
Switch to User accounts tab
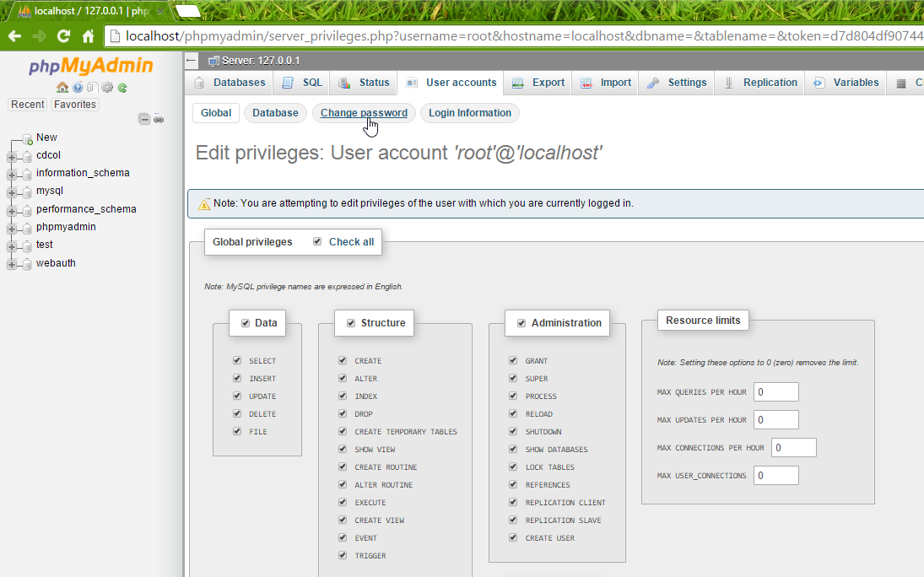451,83
